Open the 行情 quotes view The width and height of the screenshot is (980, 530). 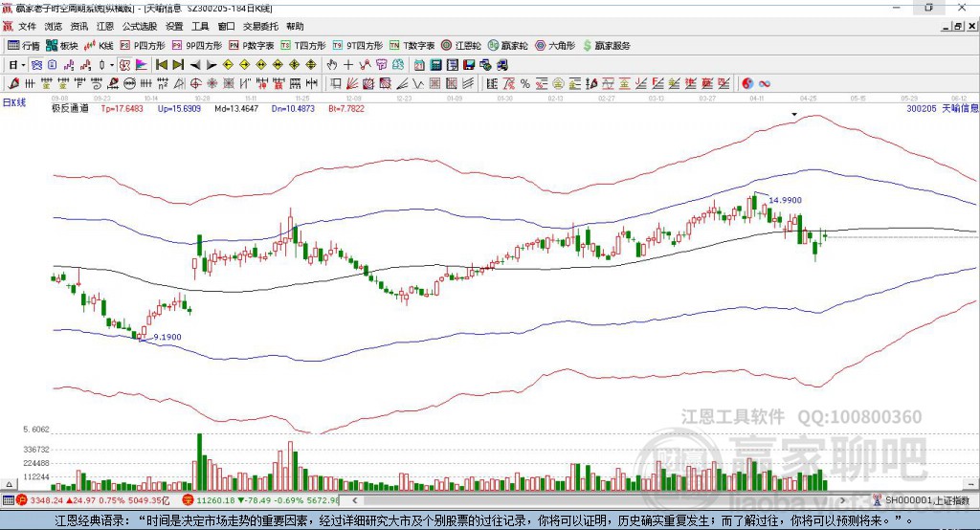tap(23, 46)
